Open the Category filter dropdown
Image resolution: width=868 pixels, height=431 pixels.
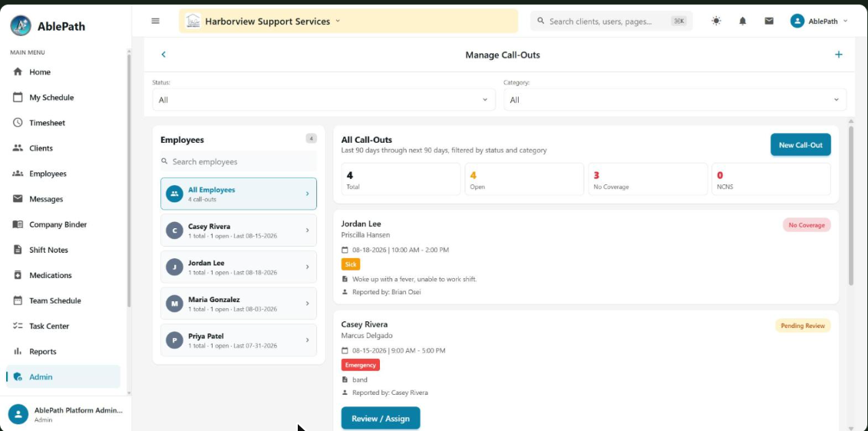pyautogui.click(x=675, y=100)
